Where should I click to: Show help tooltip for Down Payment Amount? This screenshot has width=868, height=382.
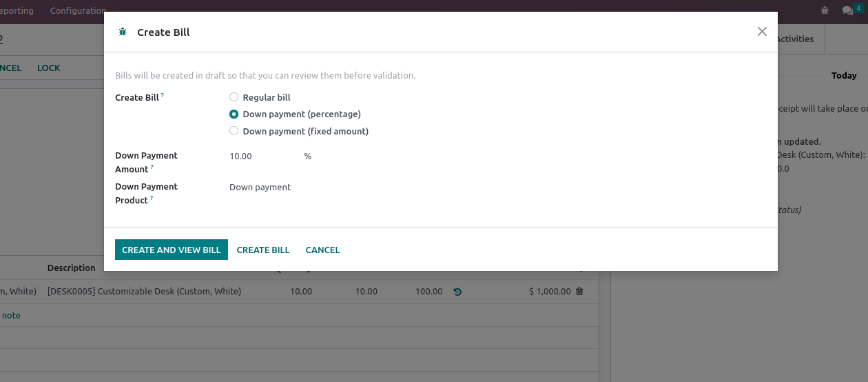pyautogui.click(x=152, y=167)
